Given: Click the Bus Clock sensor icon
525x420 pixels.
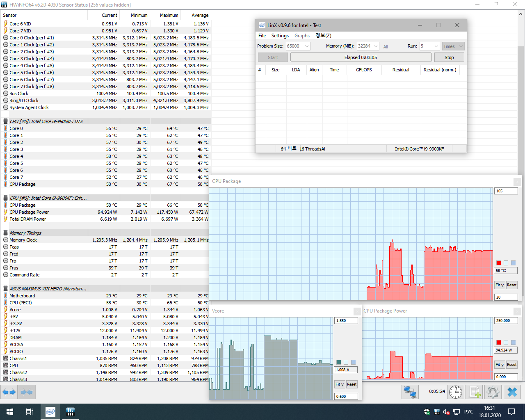Looking at the screenshot, I should [6, 94].
